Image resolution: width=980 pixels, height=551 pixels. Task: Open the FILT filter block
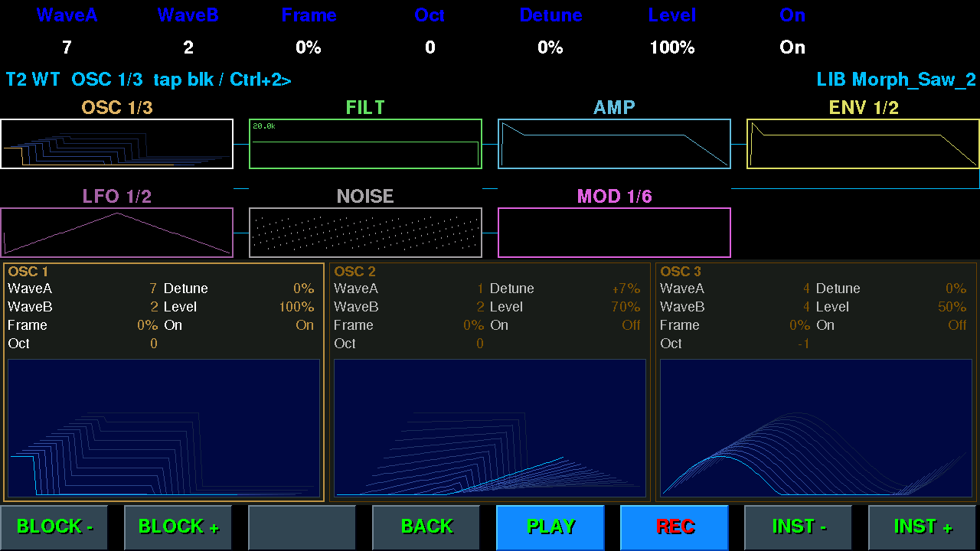click(365, 144)
